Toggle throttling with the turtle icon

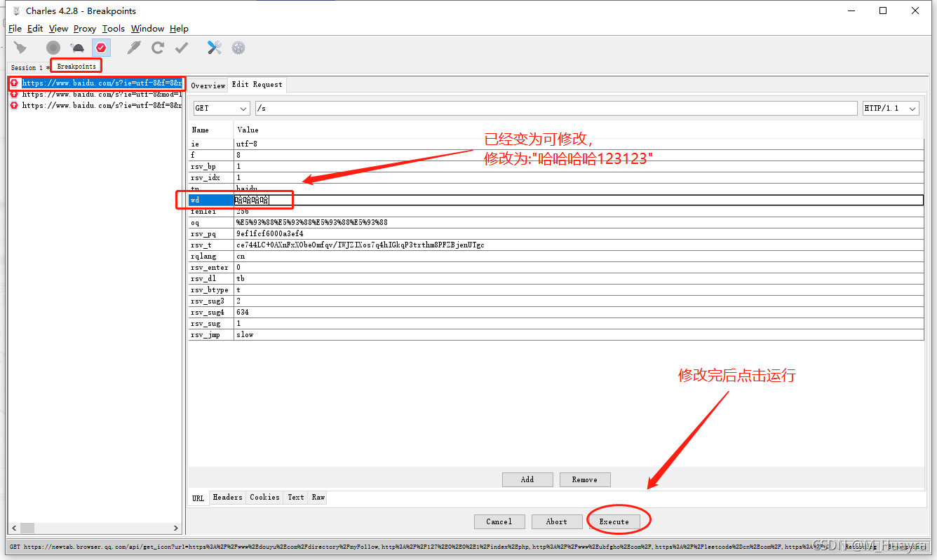coord(77,48)
